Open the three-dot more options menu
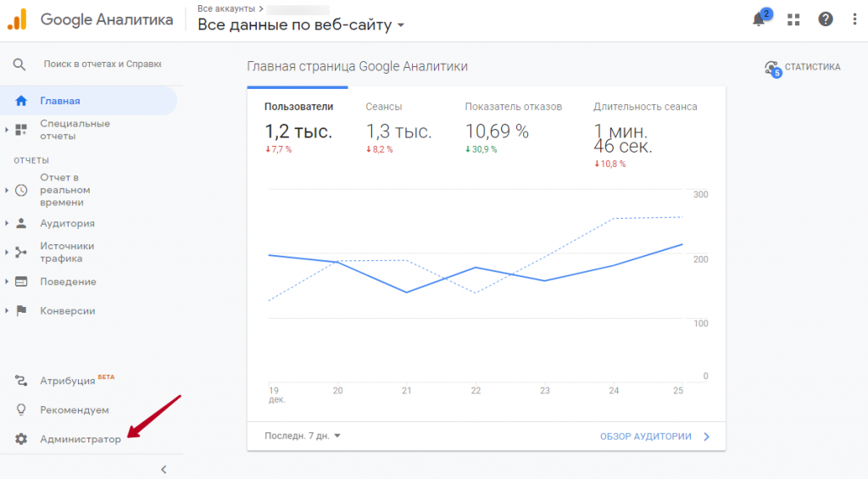868x479 pixels. coord(854,19)
